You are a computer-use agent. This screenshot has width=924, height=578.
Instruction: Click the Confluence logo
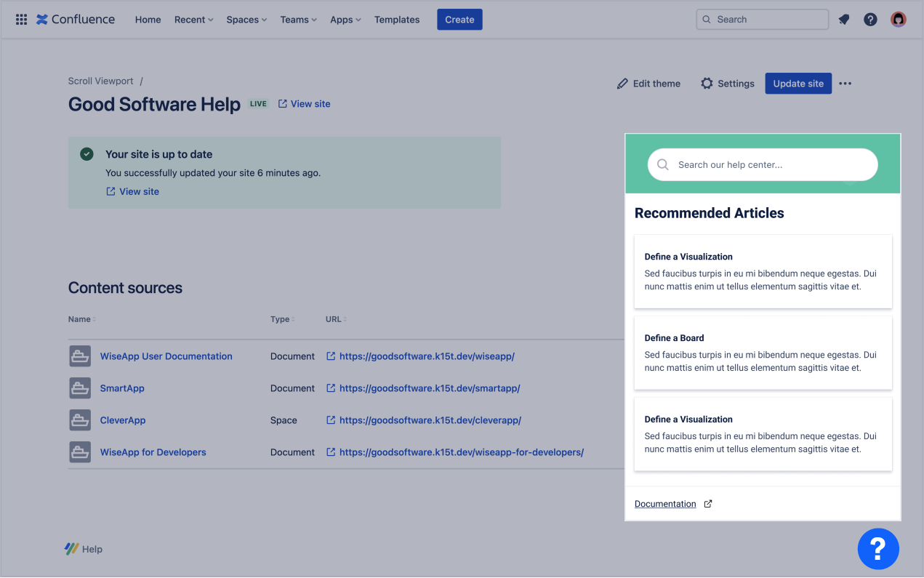(76, 20)
